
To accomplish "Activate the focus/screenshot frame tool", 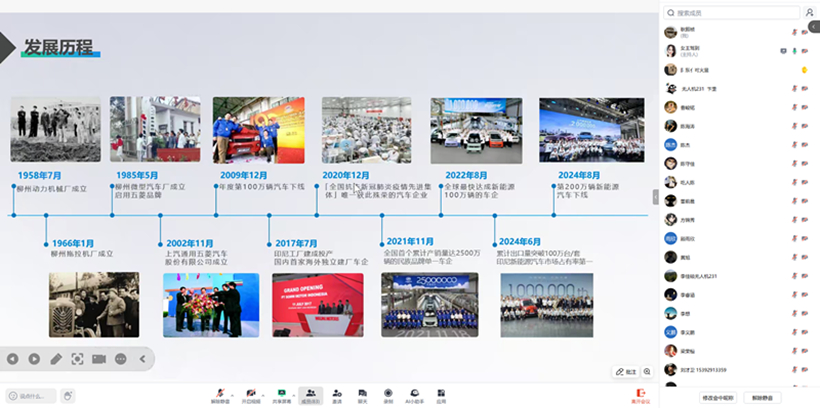I will point(77,359).
